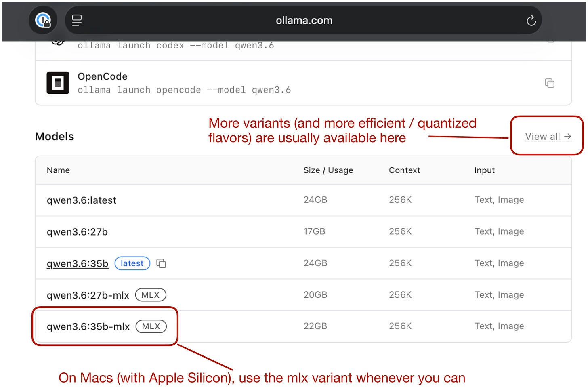The height and width of the screenshot is (387, 588).
Task: Open the qwen3.6:latest model
Action: [x=82, y=200]
